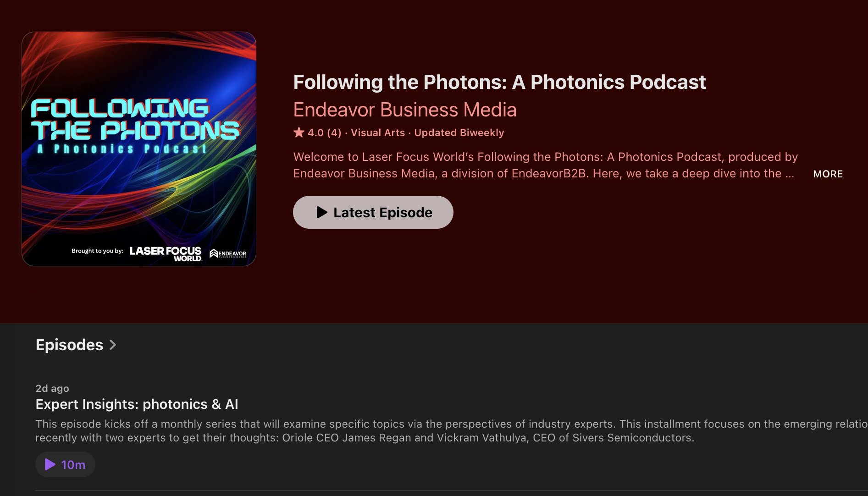The height and width of the screenshot is (496, 868).
Task: Click the podcast title heading
Action: click(x=499, y=82)
